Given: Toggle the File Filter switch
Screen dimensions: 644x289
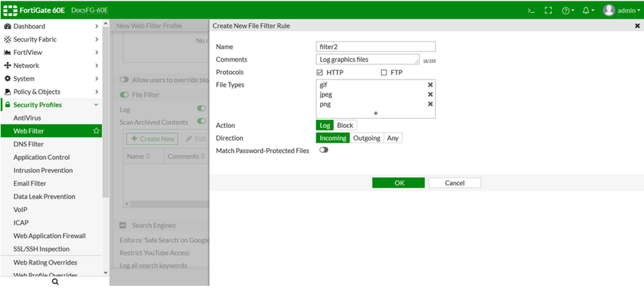Looking at the screenshot, I should pos(124,95).
